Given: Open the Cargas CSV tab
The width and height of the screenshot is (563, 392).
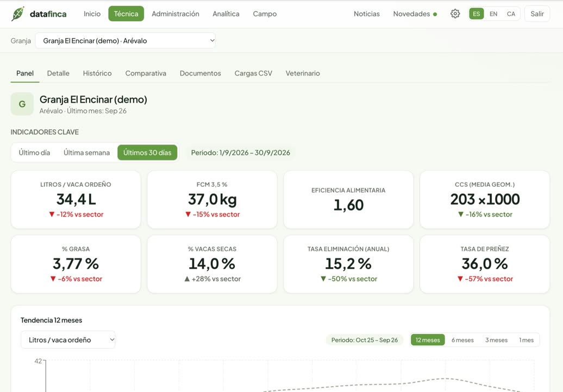Looking at the screenshot, I should (253, 73).
